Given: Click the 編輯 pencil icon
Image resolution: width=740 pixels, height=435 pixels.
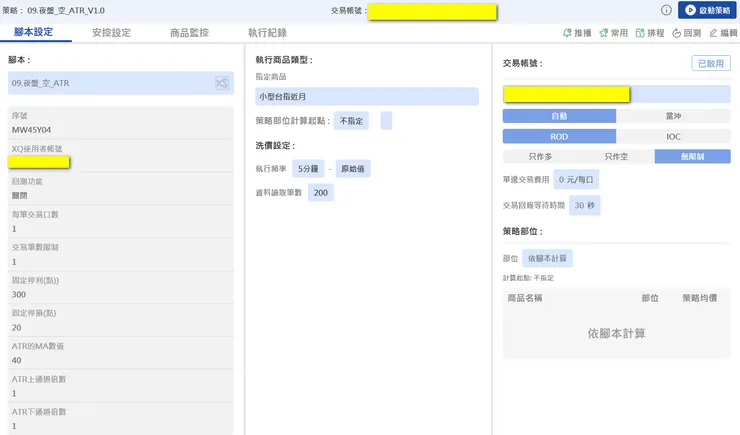Looking at the screenshot, I should 713,33.
